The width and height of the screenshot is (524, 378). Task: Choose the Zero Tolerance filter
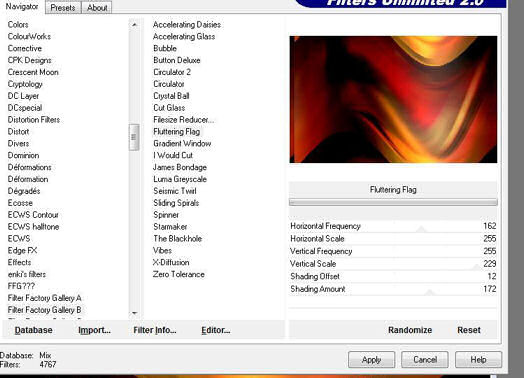[x=179, y=274]
